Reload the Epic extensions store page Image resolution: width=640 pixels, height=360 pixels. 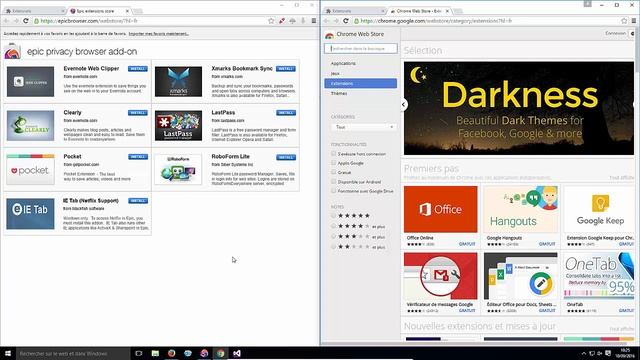tap(26, 21)
